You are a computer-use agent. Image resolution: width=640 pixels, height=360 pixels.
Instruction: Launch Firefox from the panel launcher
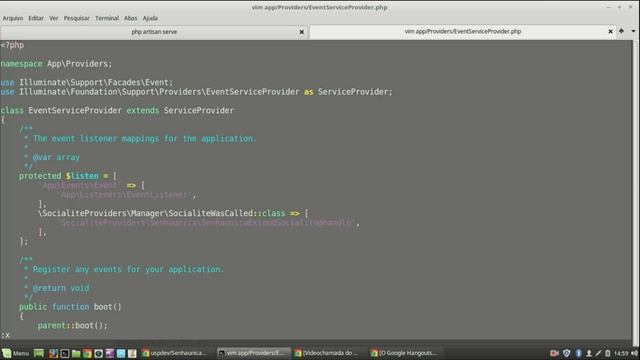(x=53, y=353)
